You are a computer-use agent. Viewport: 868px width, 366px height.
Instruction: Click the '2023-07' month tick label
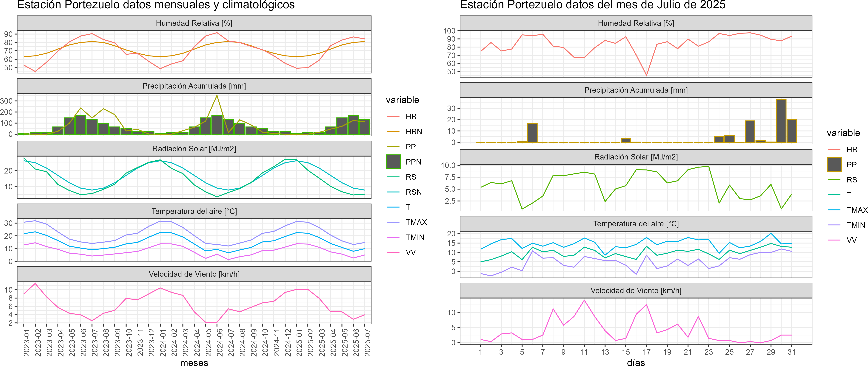pos(94,343)
